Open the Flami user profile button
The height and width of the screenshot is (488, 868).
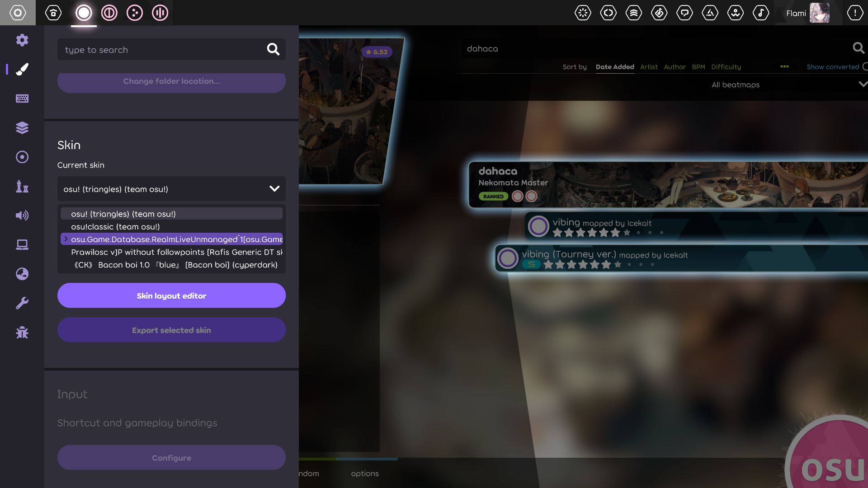click(x=808, y=13)
